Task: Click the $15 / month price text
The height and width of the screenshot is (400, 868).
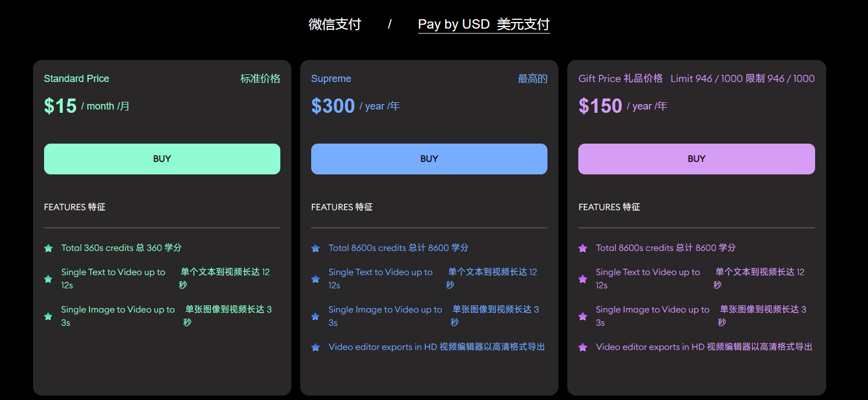Action: 86,106
